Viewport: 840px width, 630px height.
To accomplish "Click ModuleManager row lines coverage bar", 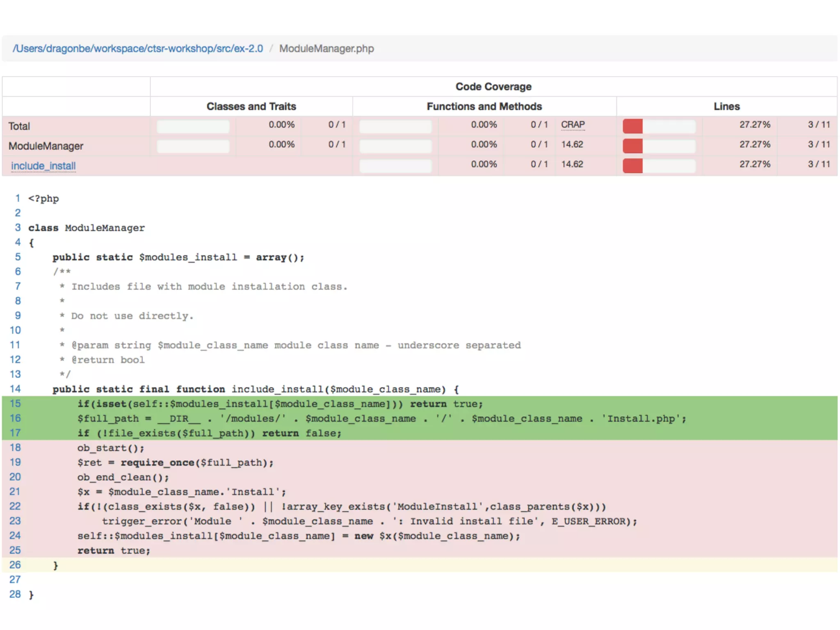I will 659,146.
